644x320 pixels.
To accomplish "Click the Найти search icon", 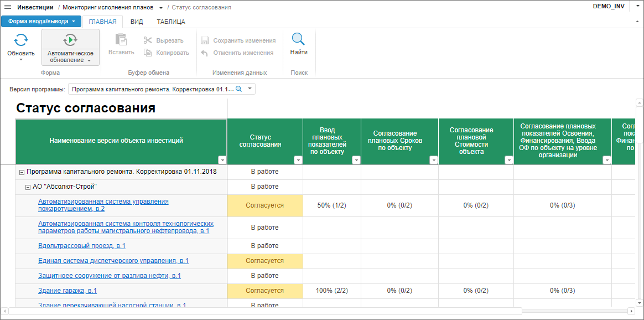I will pos(298,39).
